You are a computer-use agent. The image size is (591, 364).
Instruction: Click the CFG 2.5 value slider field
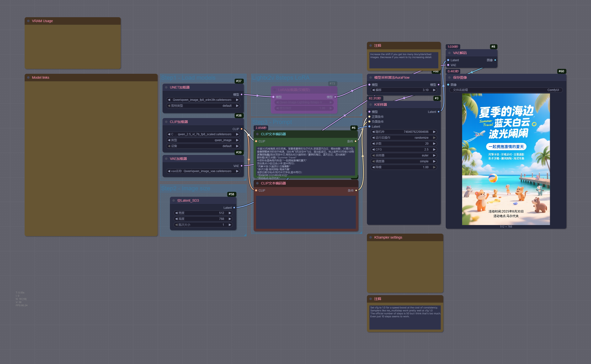click(404, 150)
